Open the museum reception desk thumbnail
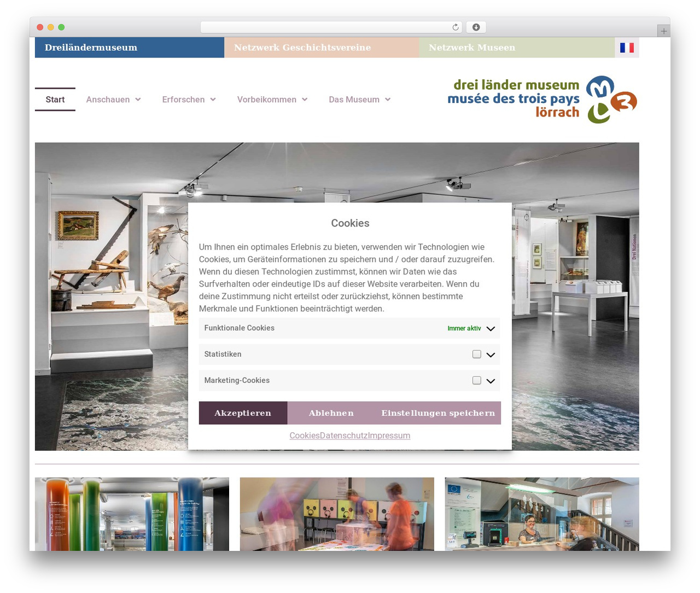This screenshot has width=700, height=593. (x=542, y=514)
